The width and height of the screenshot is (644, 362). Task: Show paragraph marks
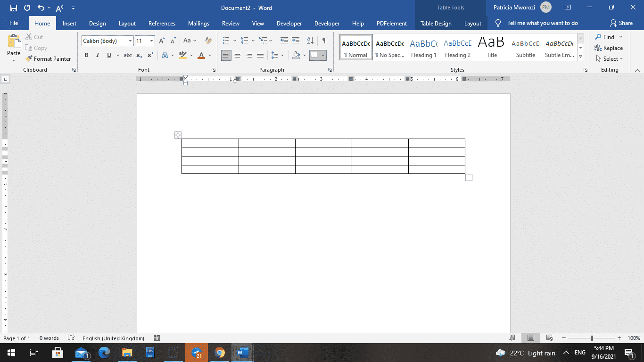click(x=324, y=41)
